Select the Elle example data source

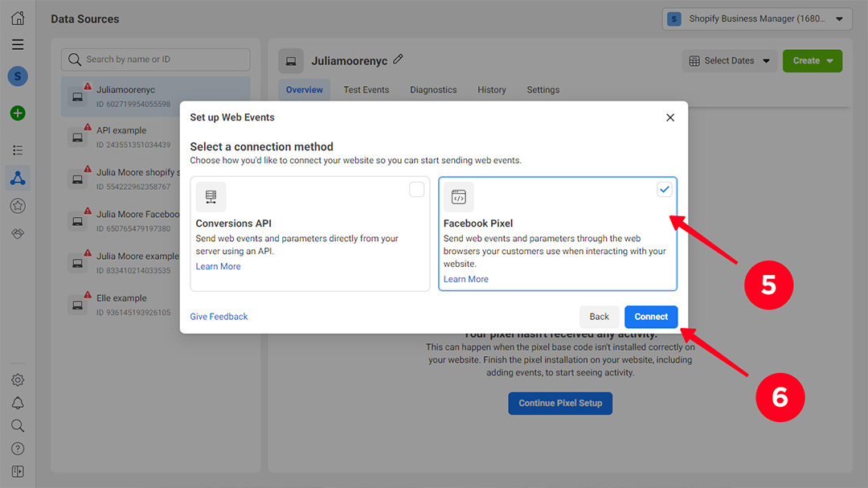tap(119, 305)
